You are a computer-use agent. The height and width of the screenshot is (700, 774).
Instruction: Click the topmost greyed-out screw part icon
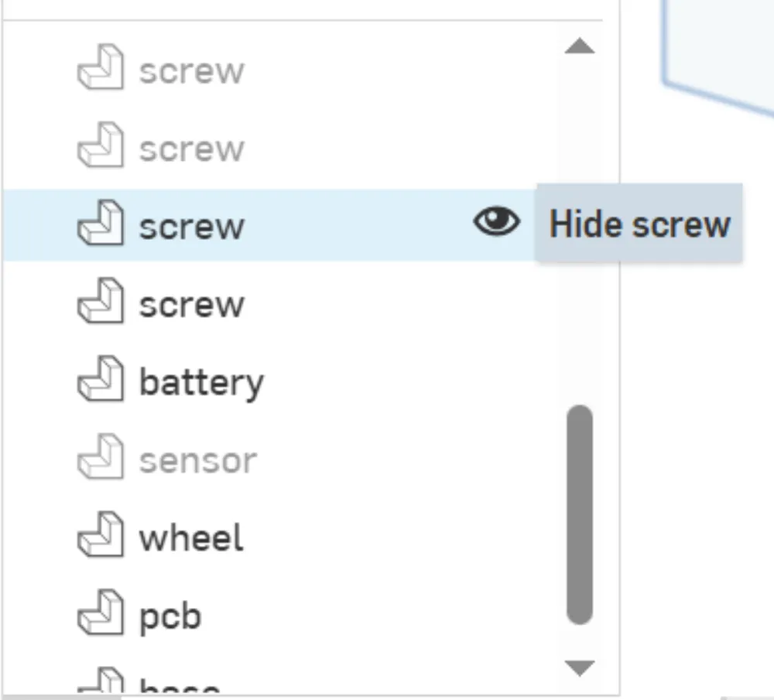click(x=100, y=70)
